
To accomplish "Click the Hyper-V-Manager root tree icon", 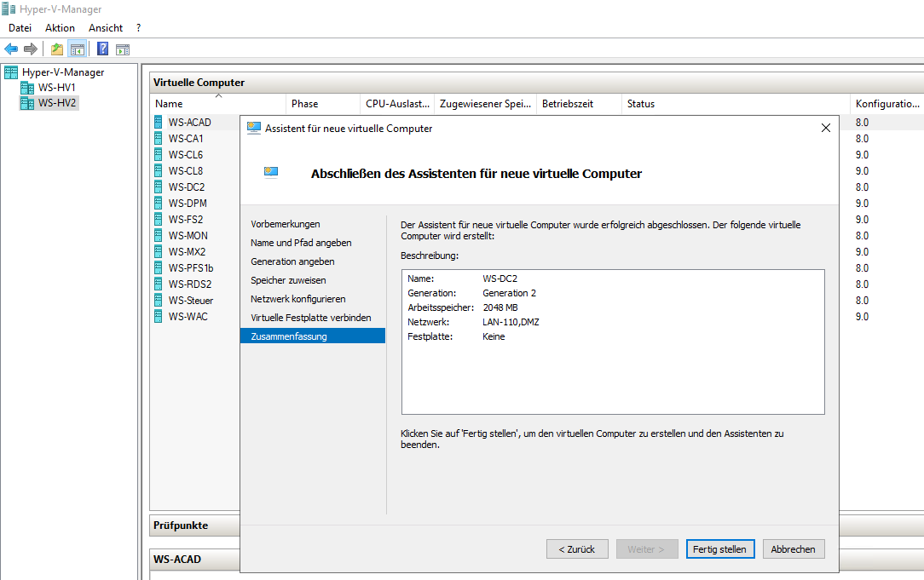I will 11,72.
